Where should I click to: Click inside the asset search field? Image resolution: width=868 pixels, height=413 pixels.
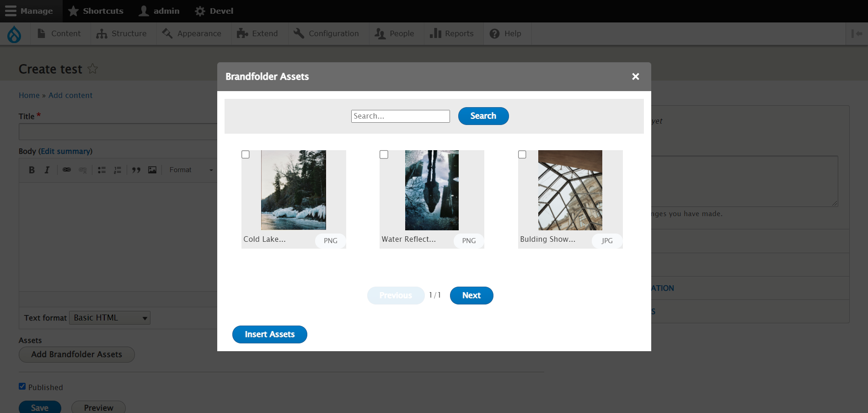point(400,116)
